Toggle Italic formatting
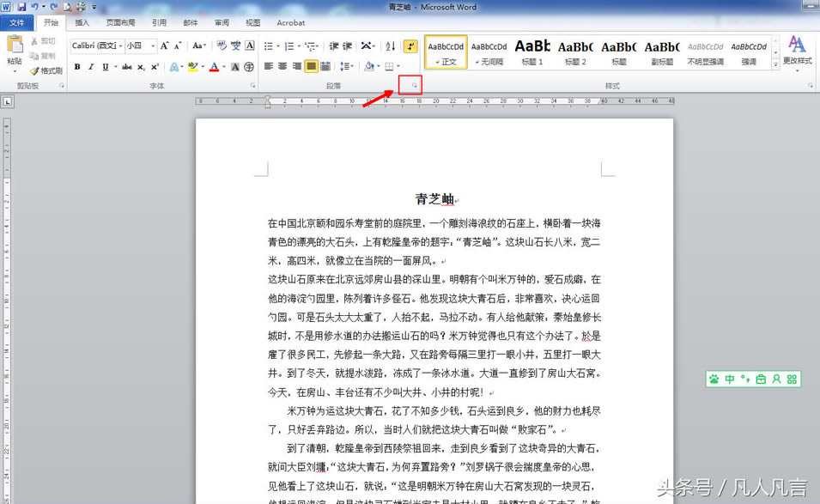The image size is (820, 504). pyautogui.click(x=91, y=67)
